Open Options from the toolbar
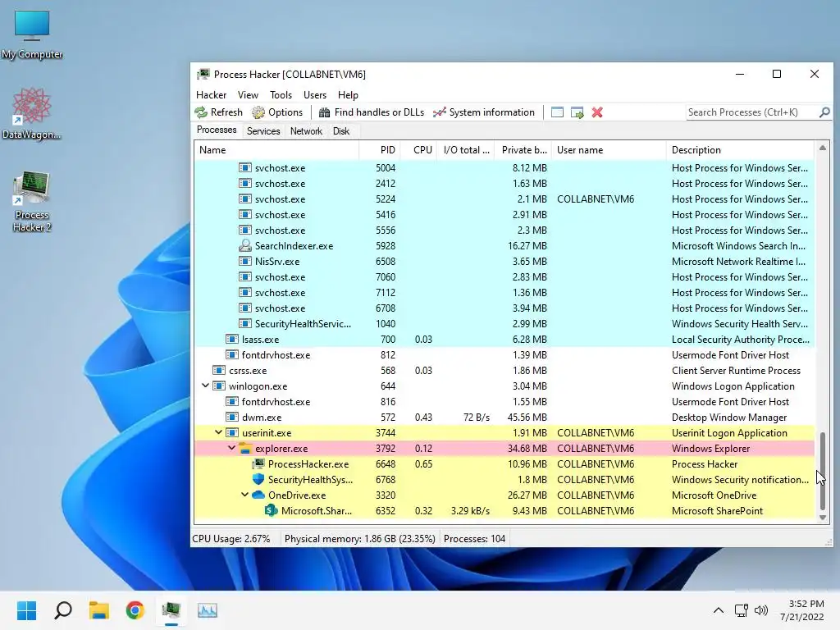This screenshot has height=630, width=840. click(x=277, y=112)
